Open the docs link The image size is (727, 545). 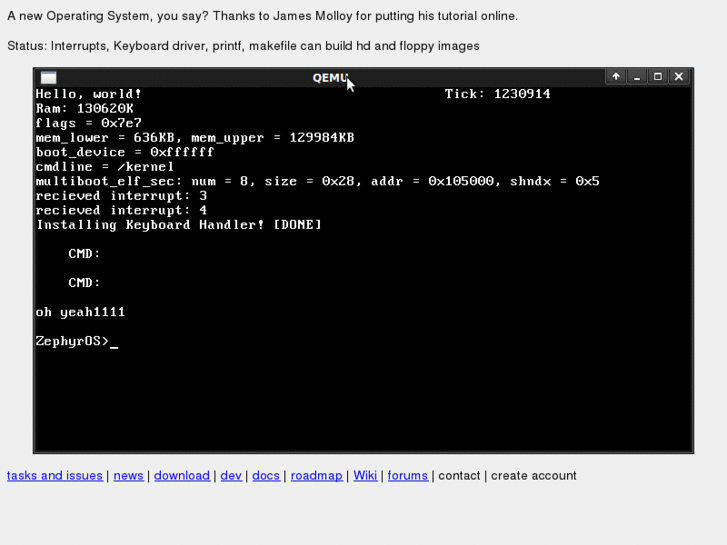(266, 475)
